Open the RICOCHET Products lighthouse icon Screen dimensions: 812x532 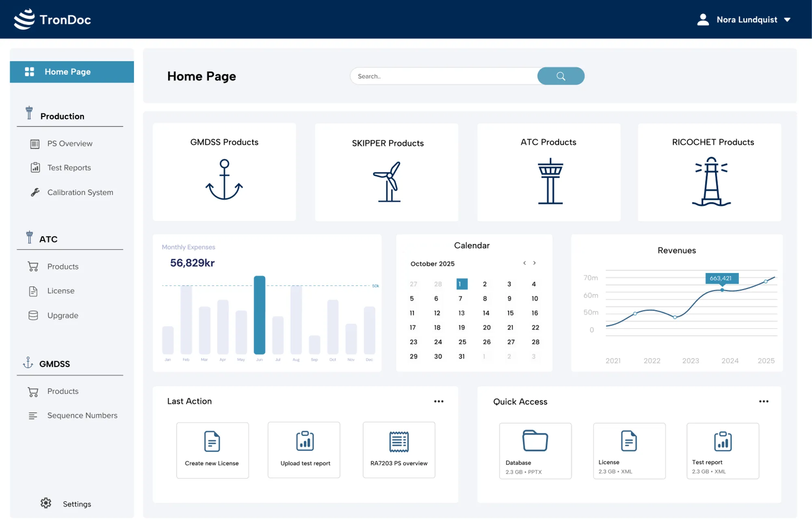pos(711,182)
